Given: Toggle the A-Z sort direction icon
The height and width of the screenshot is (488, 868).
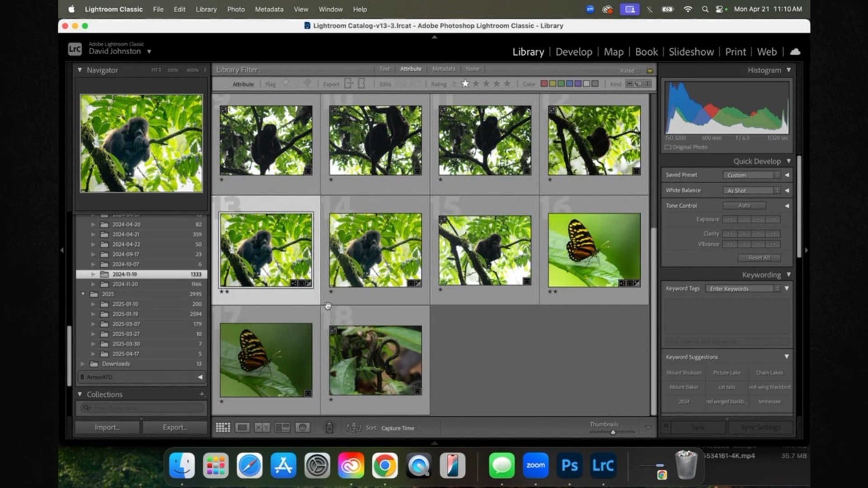Looking at the screenshot, I should [x=354, y=427].
